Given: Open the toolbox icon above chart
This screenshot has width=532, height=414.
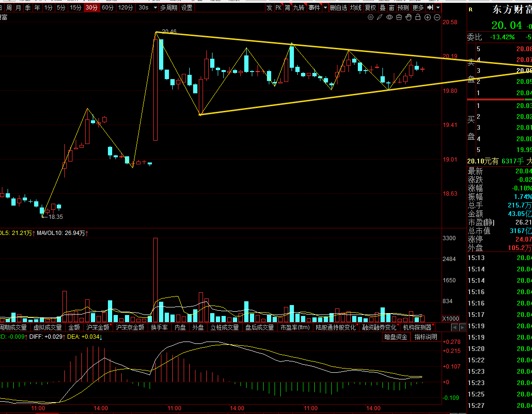Looking at the screenshot, I should (399, 17).
